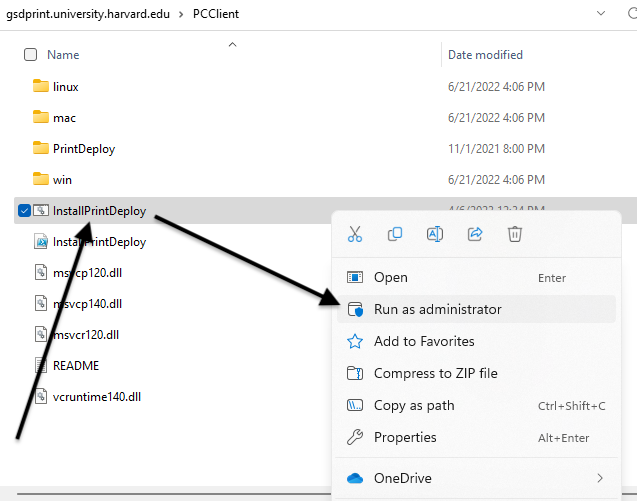Open the linux folder
The height and width of the screenshot is (501, 637).
[x=66, y=87]
